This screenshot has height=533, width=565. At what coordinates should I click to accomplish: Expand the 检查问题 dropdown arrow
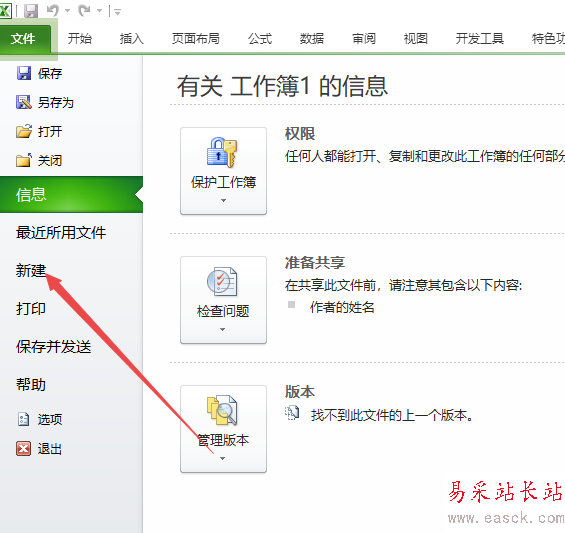(223, 329)
